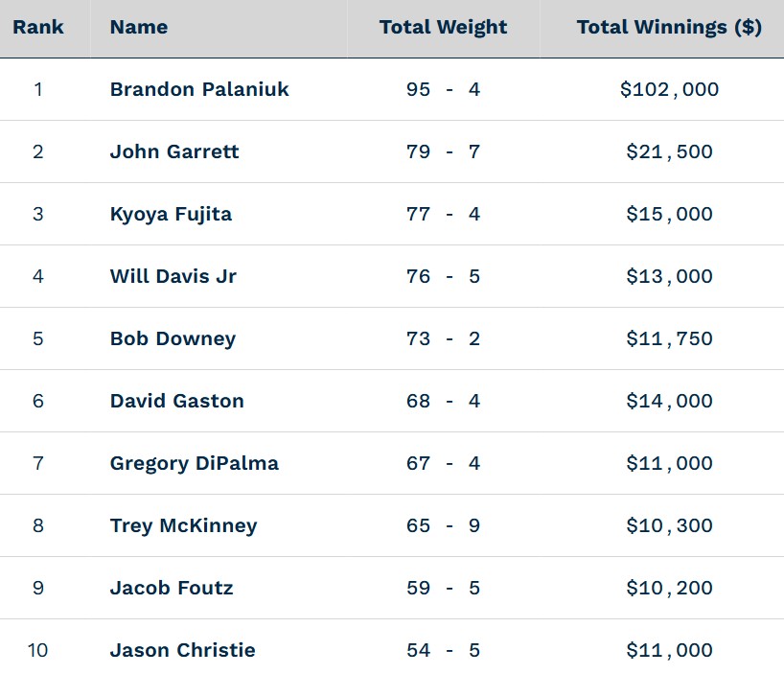The width and height of the screenshot is (784, 674).
Task: Click on Kyoya Fujita's name
Action: (x=171, y=214)
